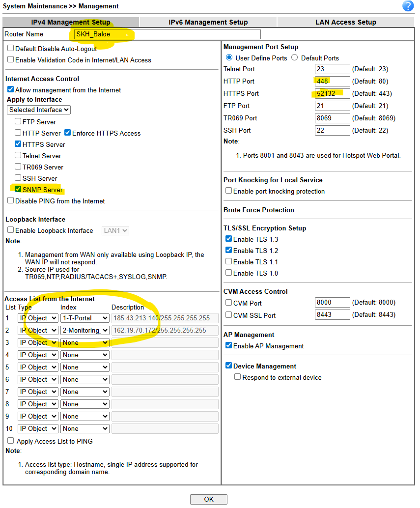Click the FTP Port field
Viewport: 420px width, 508px height.
click(x=332, y=106)
